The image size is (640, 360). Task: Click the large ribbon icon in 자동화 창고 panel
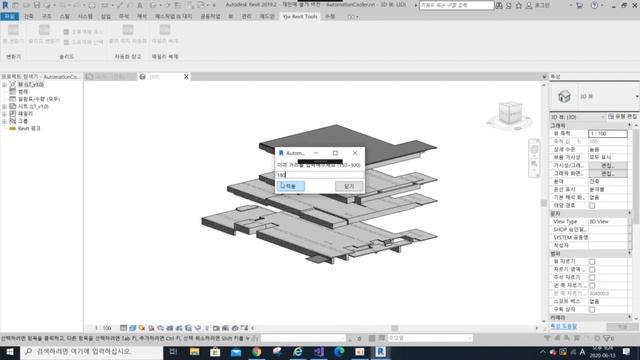click(128, 34)
